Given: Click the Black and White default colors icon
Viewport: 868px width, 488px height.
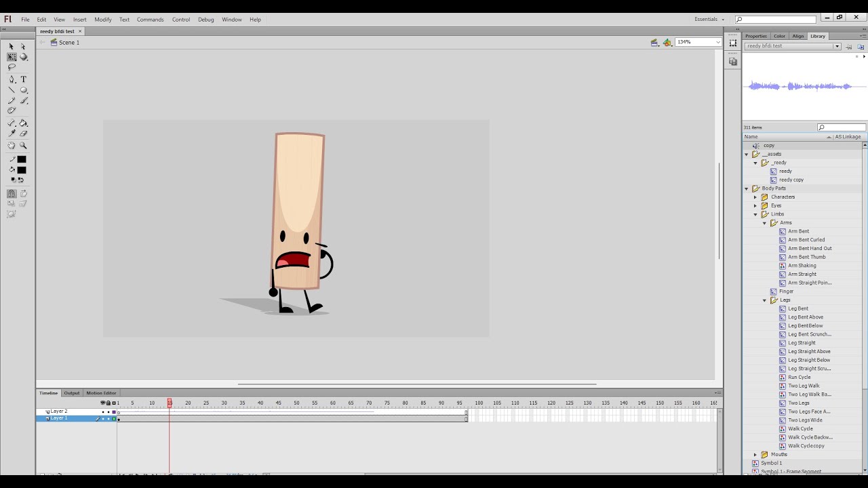Looking at the screenshot, I should click(x=13, y=180).
